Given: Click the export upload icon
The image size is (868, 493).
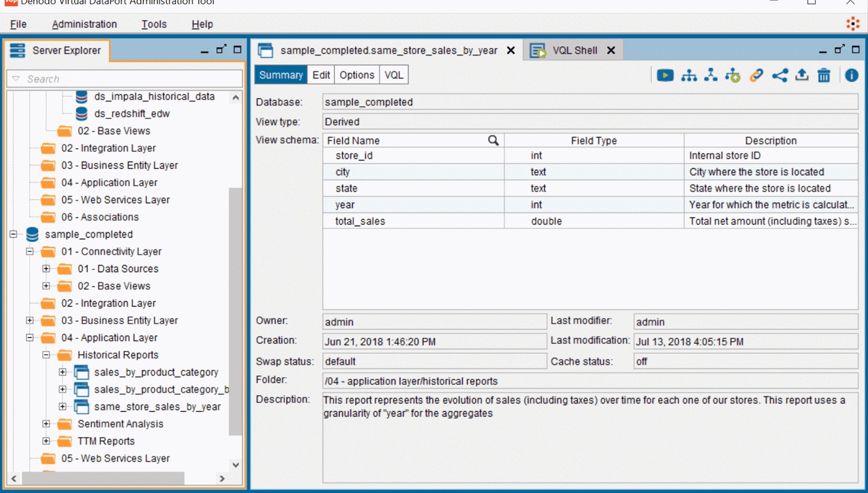Looking at the screenshot, I should pyautogui.click(x=802, y=75).
